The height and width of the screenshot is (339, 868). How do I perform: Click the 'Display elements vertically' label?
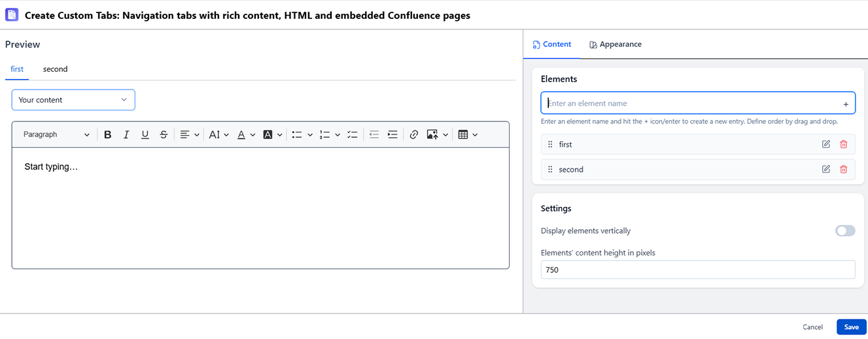586,231
